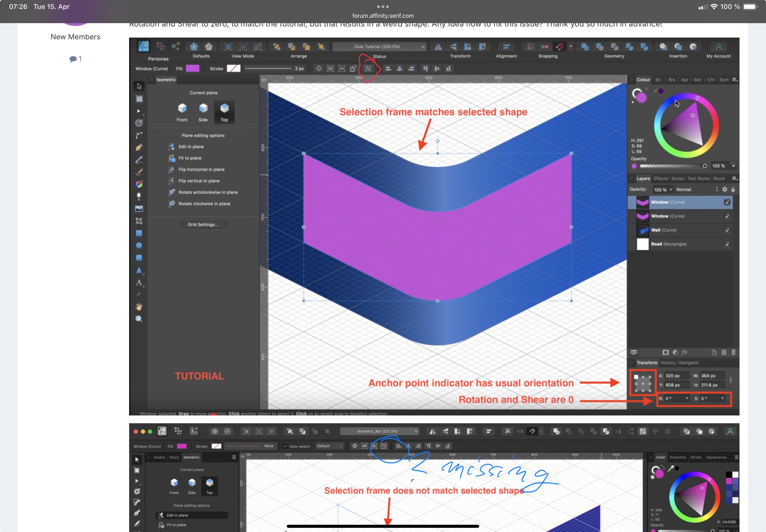Open Isometric panel hamburger menu in lower screenshot

coord(234,457)
